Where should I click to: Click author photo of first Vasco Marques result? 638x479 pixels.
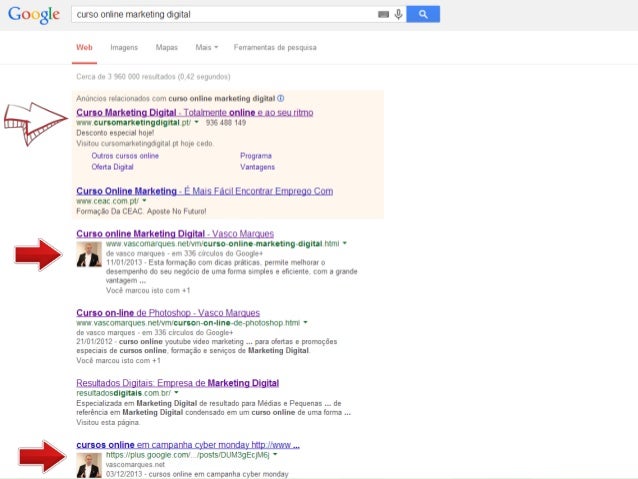click(89, 254)
